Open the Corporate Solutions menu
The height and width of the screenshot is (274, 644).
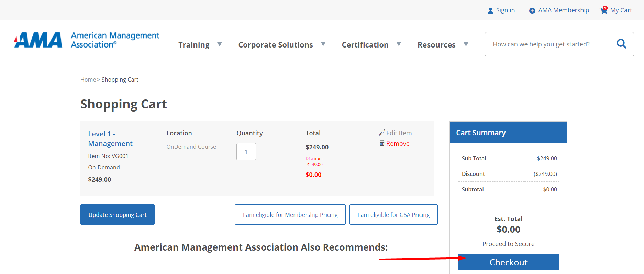click(x=276, y=45)
